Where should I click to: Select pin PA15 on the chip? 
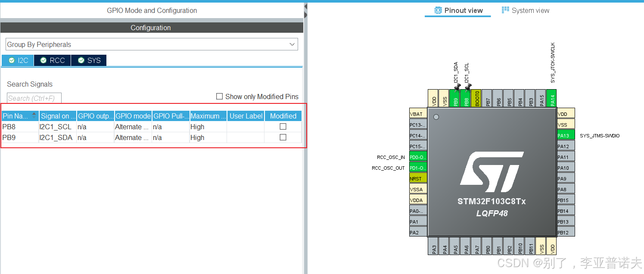pos(541,98)
